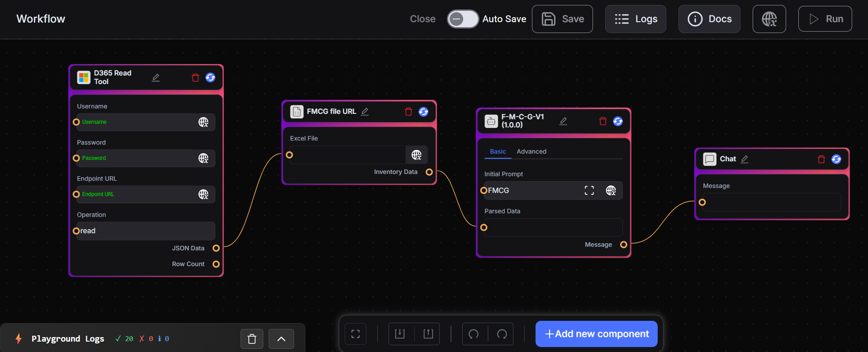Toggle the Auto Save switch
868x352 pixels.
[462, 19]
